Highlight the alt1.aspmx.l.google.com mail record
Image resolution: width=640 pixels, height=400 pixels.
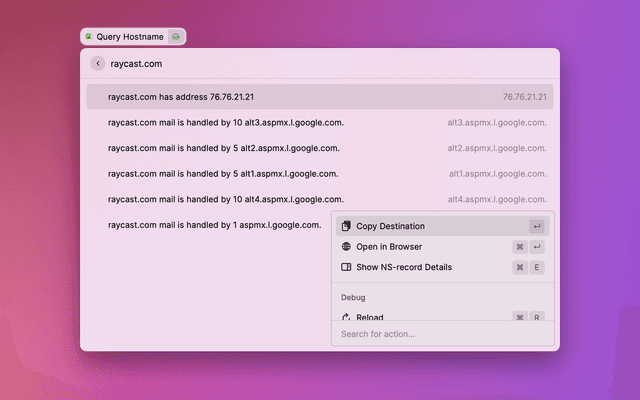320,174
